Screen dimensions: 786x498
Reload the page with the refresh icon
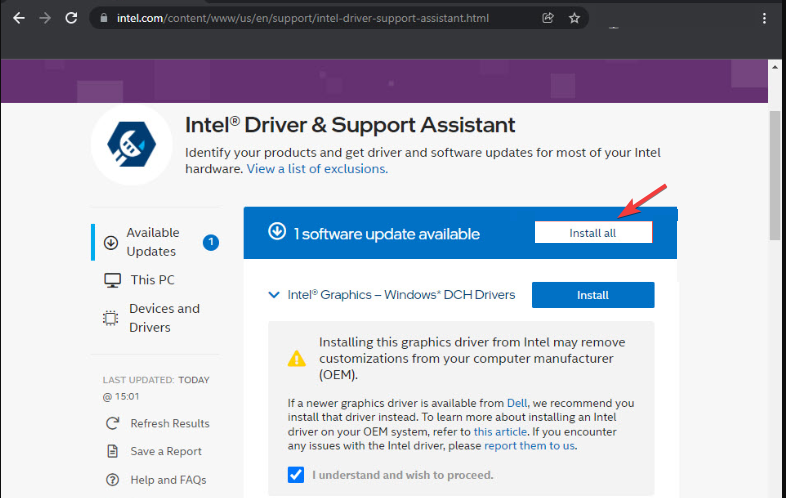click(71, 19)
